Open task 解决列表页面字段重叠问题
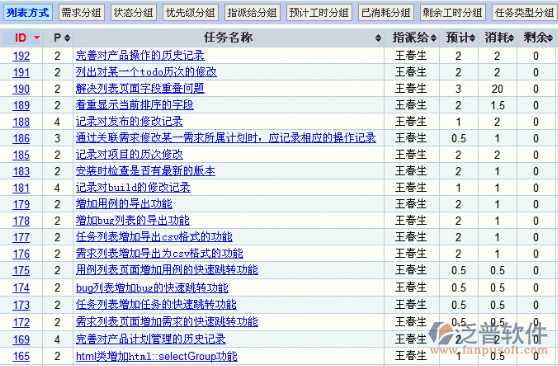The width and height of the screenshot is (558, 366). coord(140,88)
